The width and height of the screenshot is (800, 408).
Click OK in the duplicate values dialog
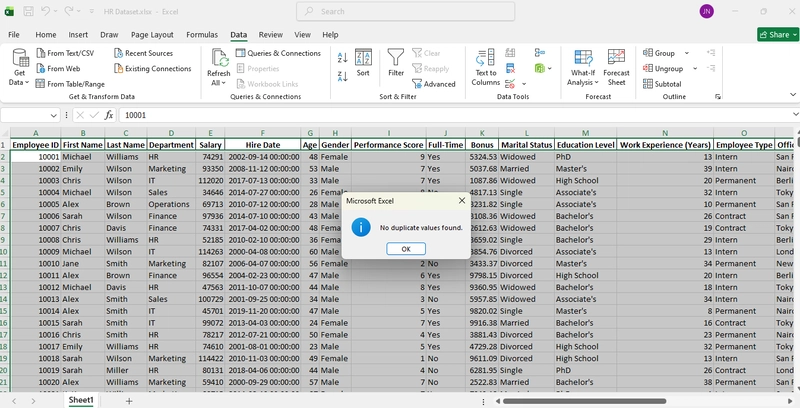[x=406, y=248]
